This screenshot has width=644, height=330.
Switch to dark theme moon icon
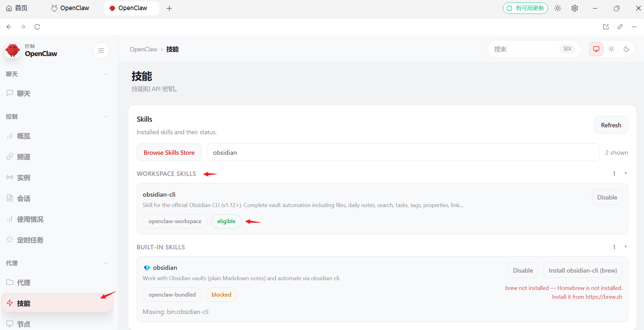[x=626, y=49]
